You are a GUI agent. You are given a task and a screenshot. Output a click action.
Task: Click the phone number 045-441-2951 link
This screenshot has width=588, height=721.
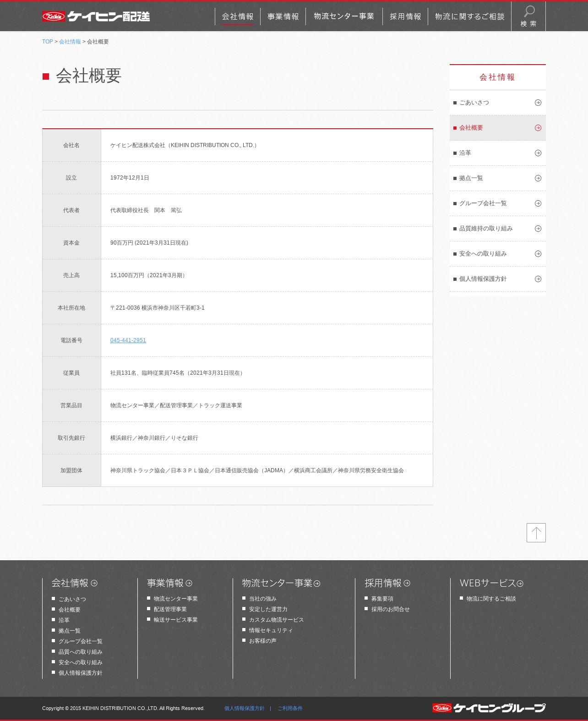pyautogui.click(x=128, y=340)
